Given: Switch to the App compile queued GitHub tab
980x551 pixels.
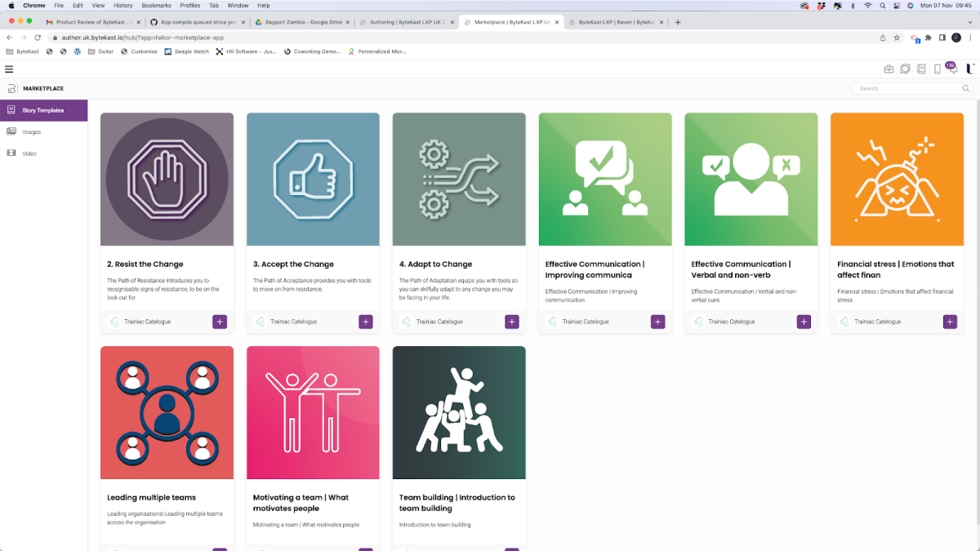Looking at the screenshot, I should pos(198,22).
